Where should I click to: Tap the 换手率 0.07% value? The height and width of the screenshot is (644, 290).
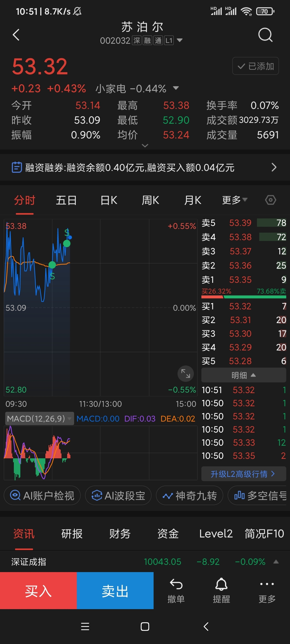(x=264, y=105)
